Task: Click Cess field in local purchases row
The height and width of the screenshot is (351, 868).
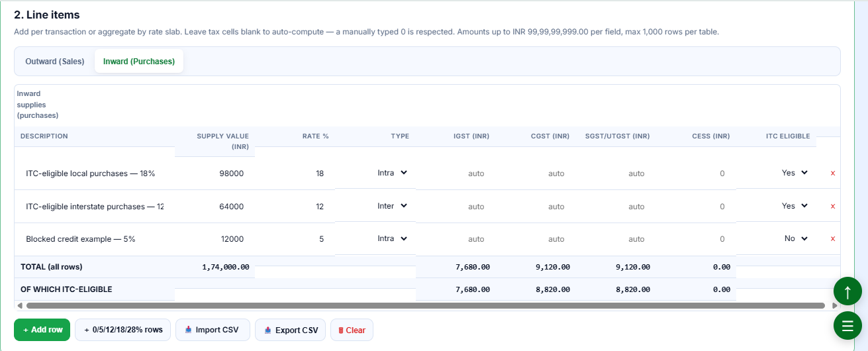Action: point(696,174)
